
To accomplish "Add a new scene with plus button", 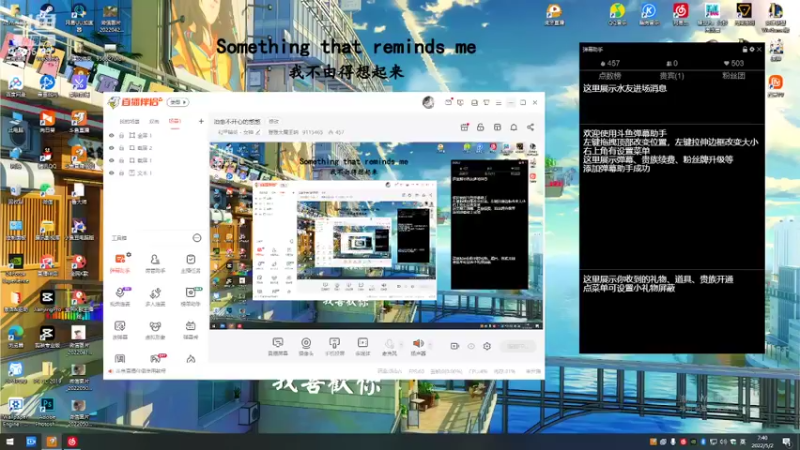I will [x=201, y=121].
